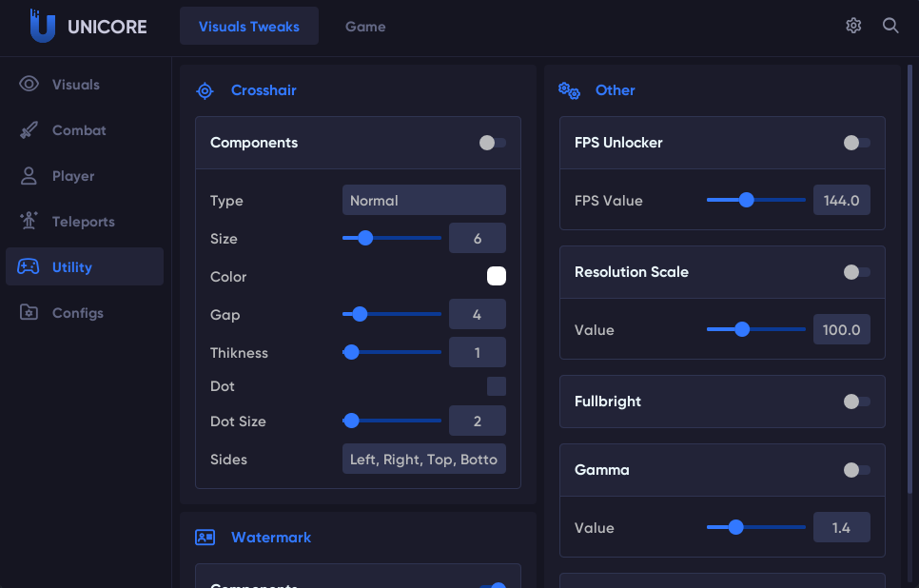Open settings via the gear icon
The width and height of the screenshot is (919, 588).
(853, 26)
